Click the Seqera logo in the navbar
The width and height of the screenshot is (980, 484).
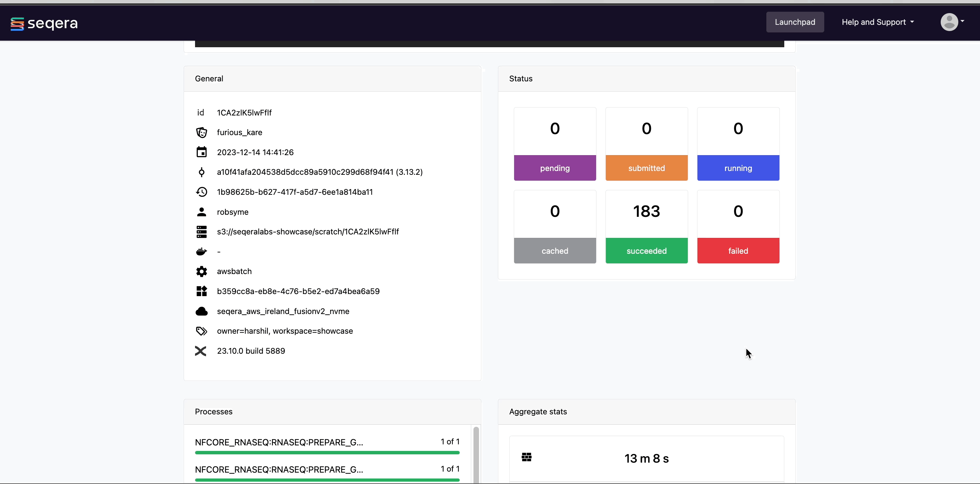pos(44,23)
